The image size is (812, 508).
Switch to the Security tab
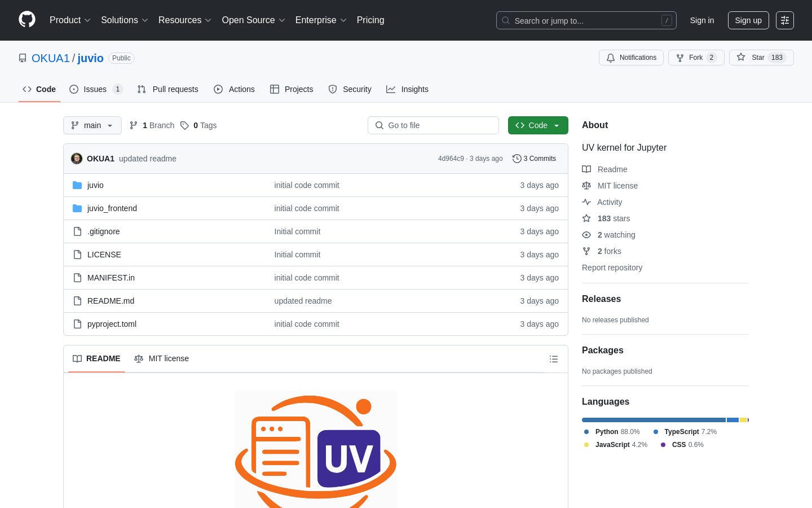(x=350, y=89)
